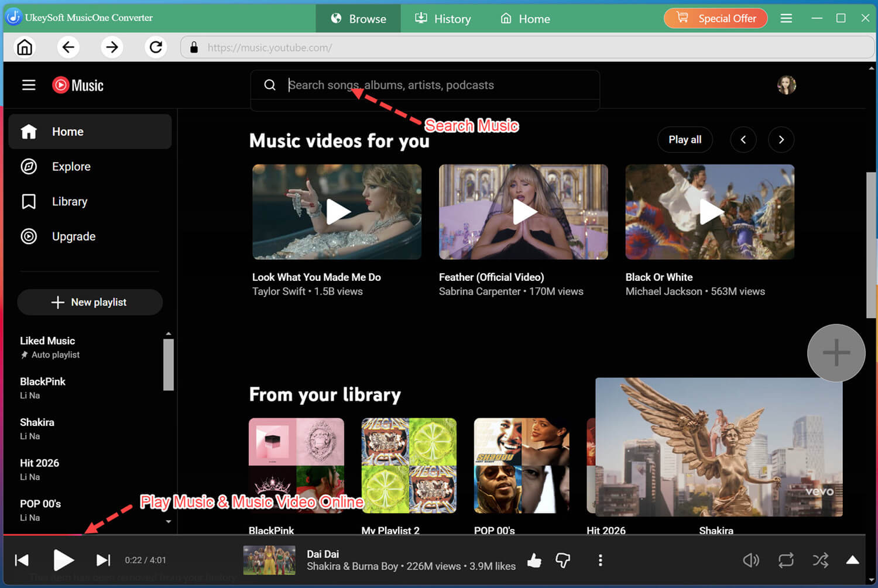878x588 pixels.
Task: Go forward with the right arrow button
Action: click(x=112, y=47)
